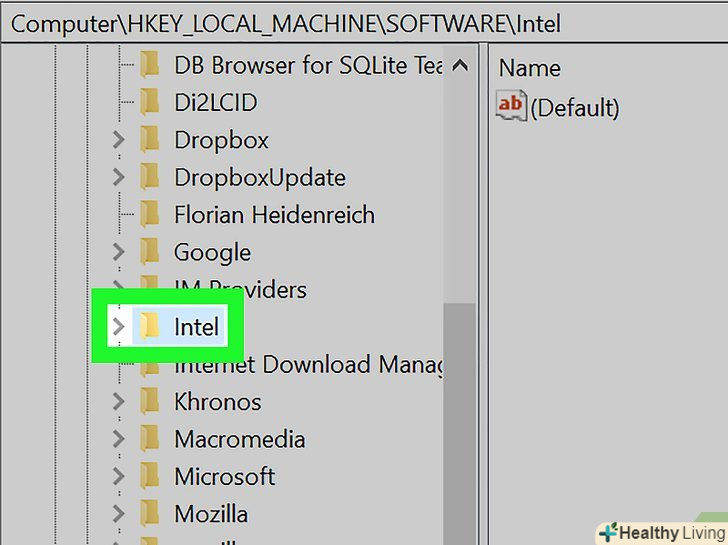
Task: Select the Microsoft key label
Action: tap(224, 476)
